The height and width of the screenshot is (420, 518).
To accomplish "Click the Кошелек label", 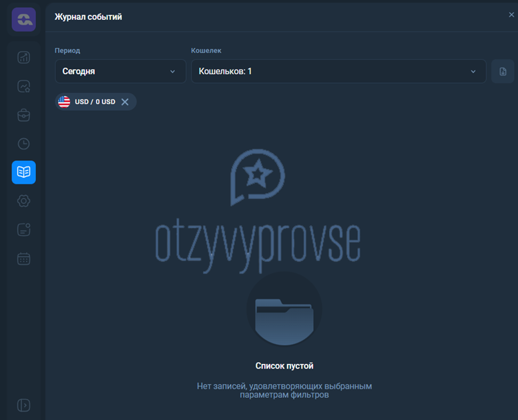I will point(206,51).
